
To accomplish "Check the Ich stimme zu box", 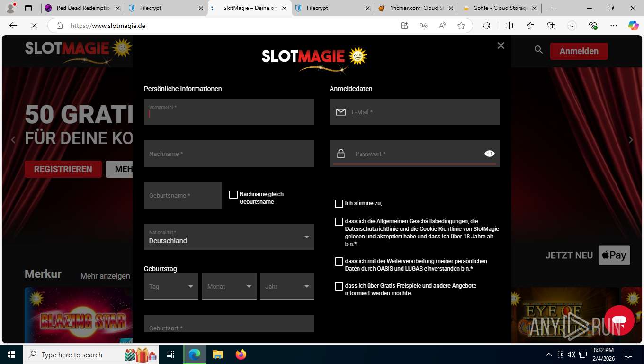I will (x=339, y=204).
